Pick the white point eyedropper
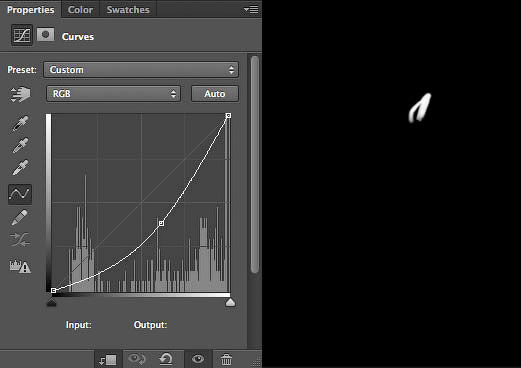Screen dimensions: 521x368 point(20,167)
